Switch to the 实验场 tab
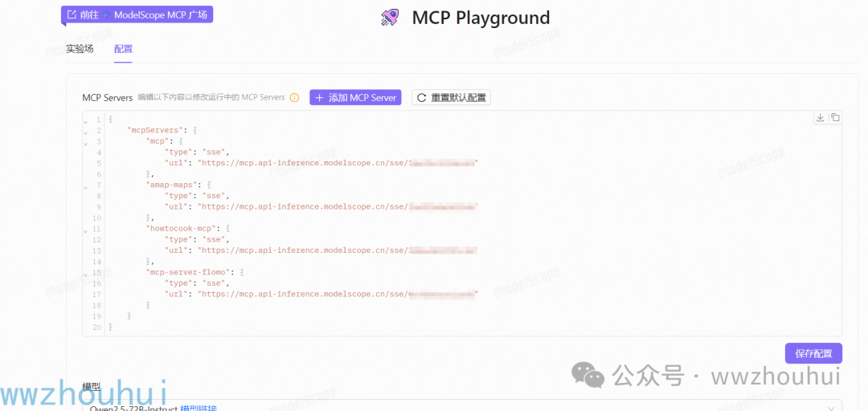The image size is (868, 411). 80,49
